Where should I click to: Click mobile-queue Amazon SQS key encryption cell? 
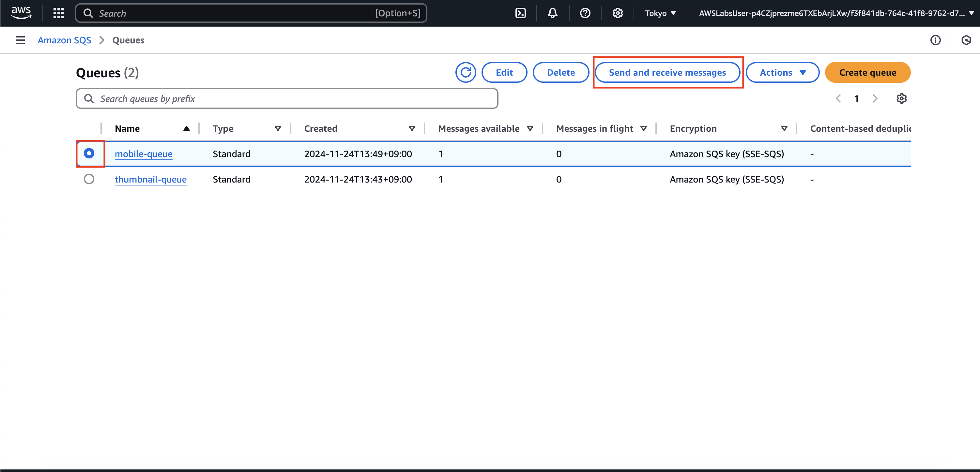coord(727,154)
